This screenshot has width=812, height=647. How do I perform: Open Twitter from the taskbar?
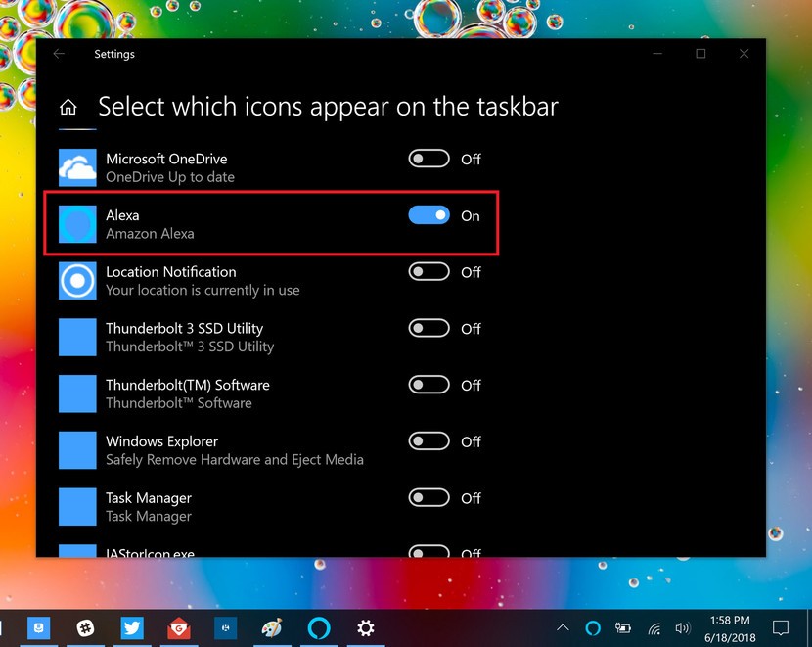click(131, 627)
